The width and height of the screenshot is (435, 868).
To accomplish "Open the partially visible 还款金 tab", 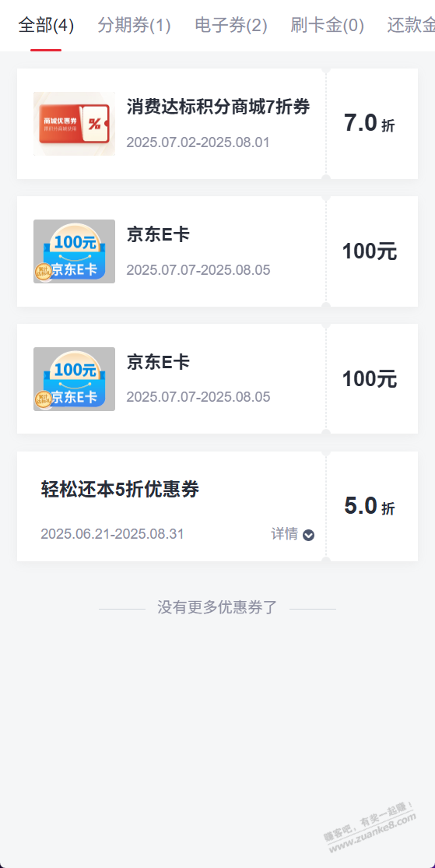I will pyautogui.click(x=411, y=26).
